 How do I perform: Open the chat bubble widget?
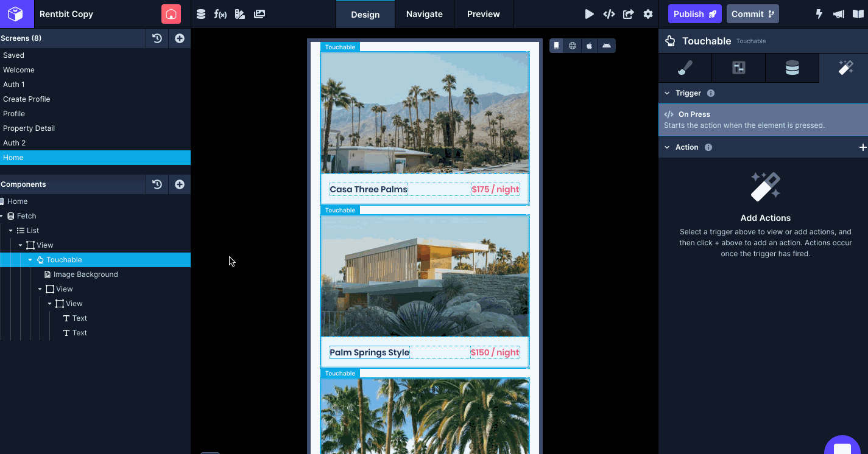842,449
